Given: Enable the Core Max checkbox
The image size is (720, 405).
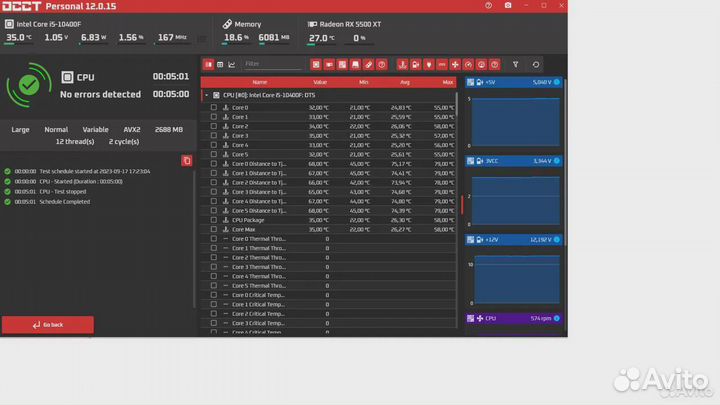Looking at the screenshot, I should [213, 229].
